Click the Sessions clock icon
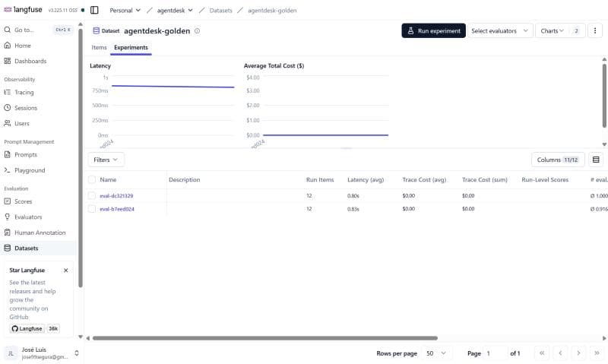Image resolution: width=608 pixels, height=364 pixels. click(8, 108)
